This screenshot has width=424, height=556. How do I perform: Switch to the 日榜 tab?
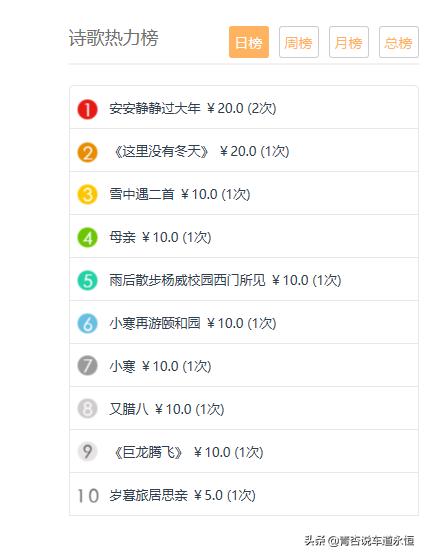(249, 42)
